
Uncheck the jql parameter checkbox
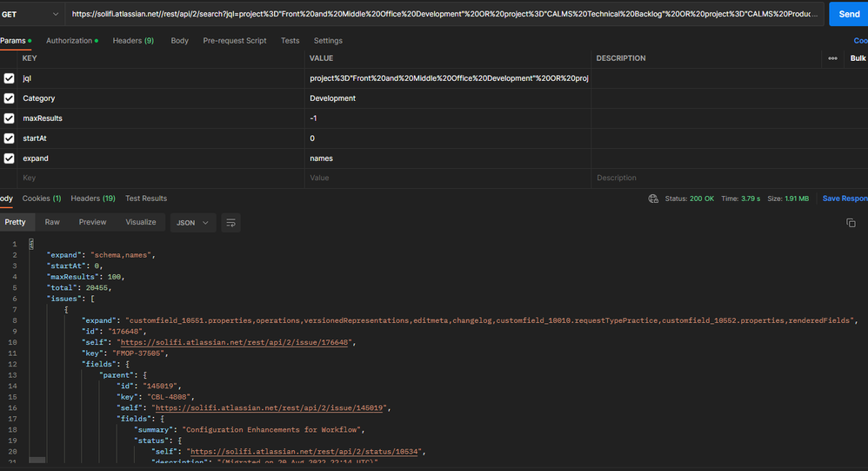(x=9, y=78)
